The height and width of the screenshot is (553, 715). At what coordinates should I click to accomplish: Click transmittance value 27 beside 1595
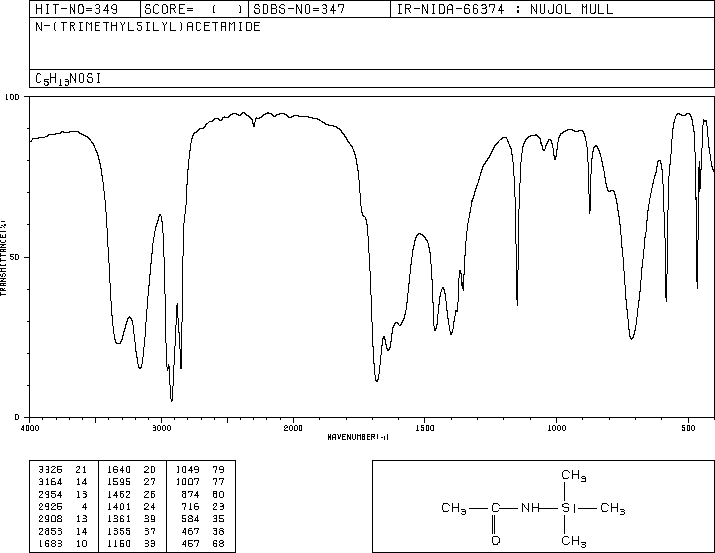coord(150,482)
